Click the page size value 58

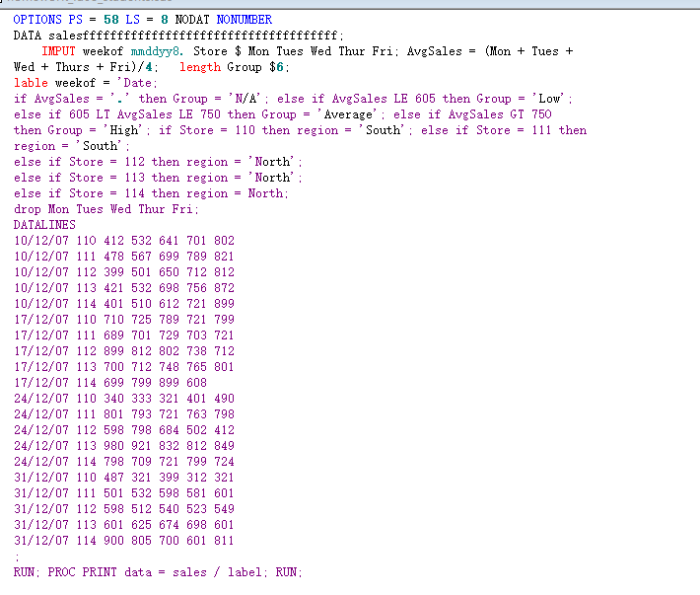pyautogui.click(x=111, y=20)
